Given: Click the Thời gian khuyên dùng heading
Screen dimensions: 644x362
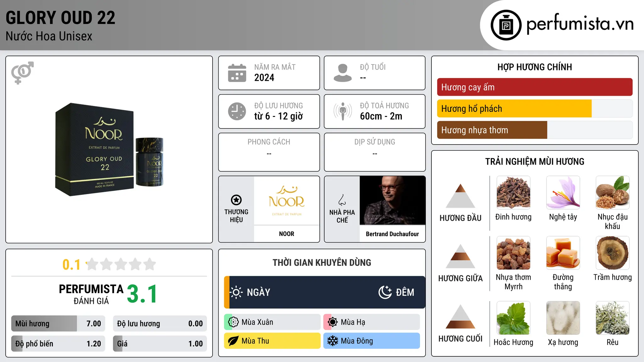Looking at the screenshot, I should (322, 262).
